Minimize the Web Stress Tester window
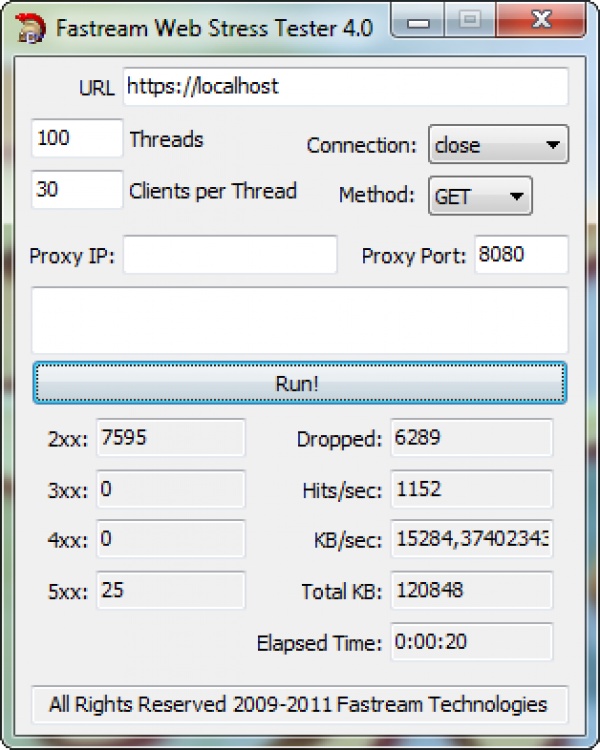 point(418,20)
